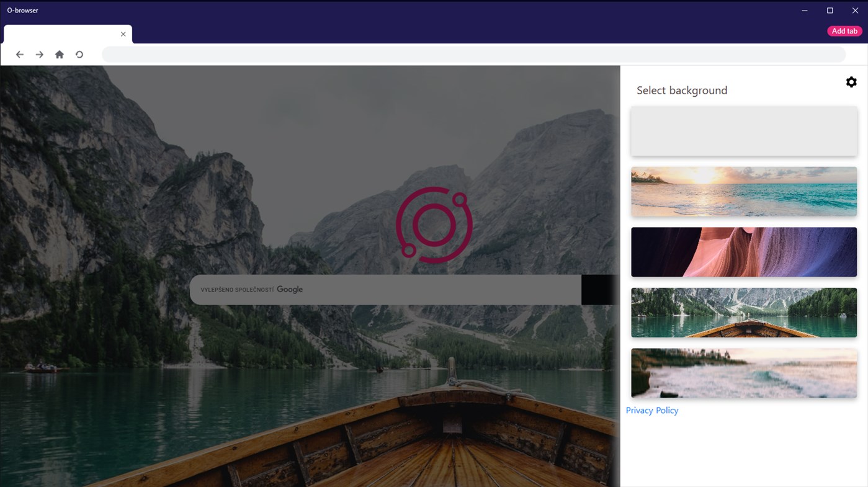
Task: Click the O-browser logo on the start page
Action: coord(434,225)
